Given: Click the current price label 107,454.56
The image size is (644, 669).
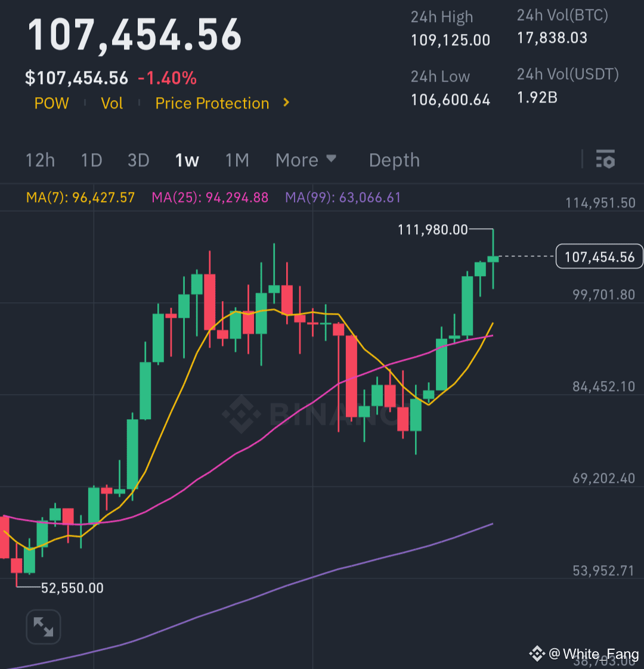Looking at the screenshot, I should click(599, 256).
